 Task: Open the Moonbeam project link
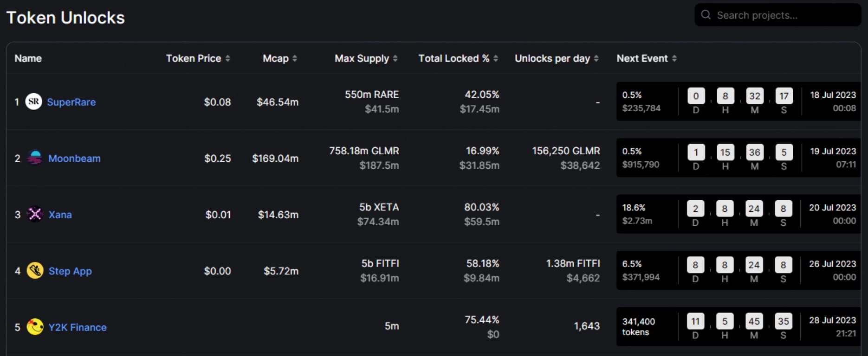pos(74,158)
